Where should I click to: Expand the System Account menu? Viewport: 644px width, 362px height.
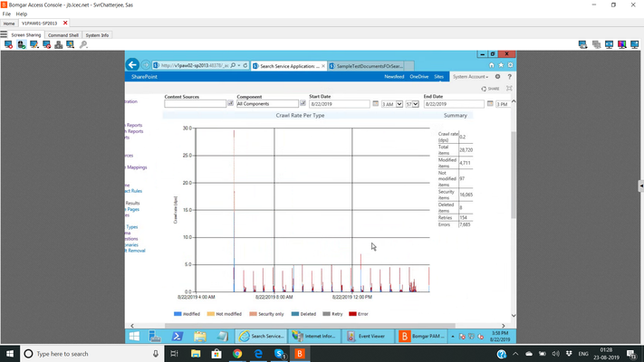[470, 77]
